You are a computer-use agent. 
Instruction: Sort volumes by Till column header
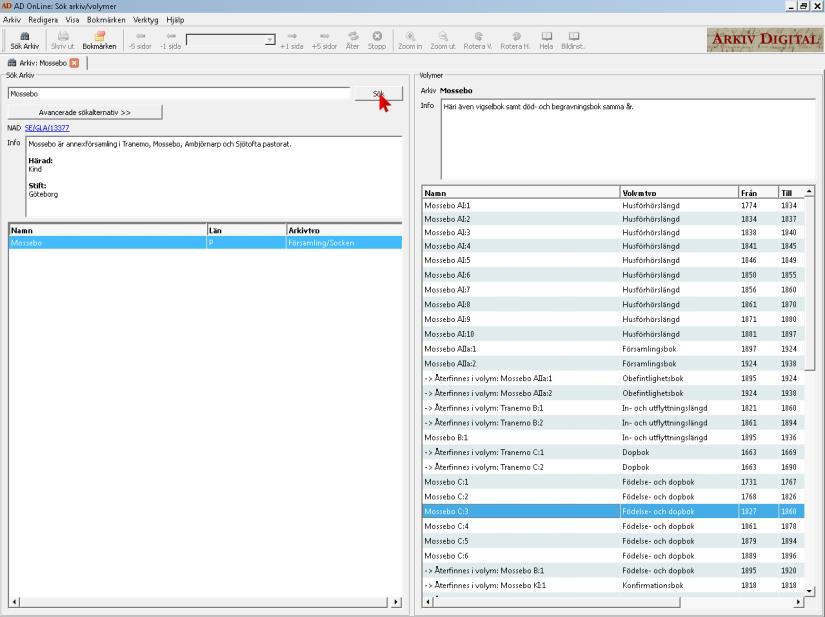[x=791, y=193]
